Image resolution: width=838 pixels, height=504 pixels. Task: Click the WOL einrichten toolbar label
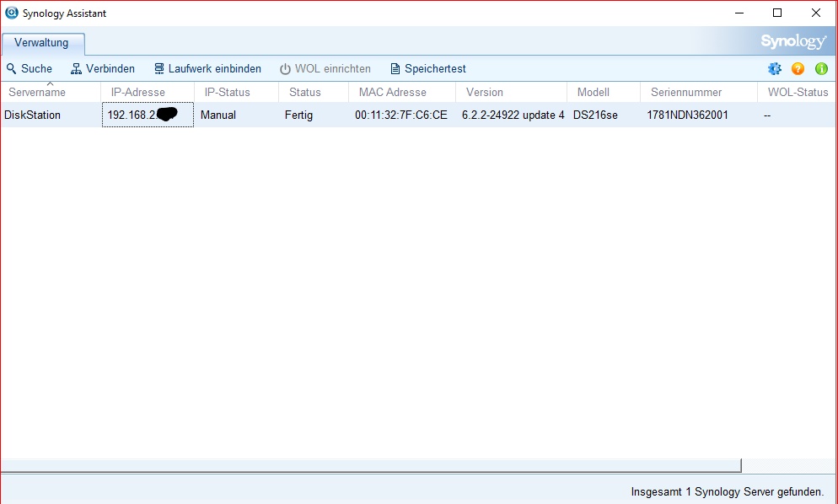pos(333,69)
